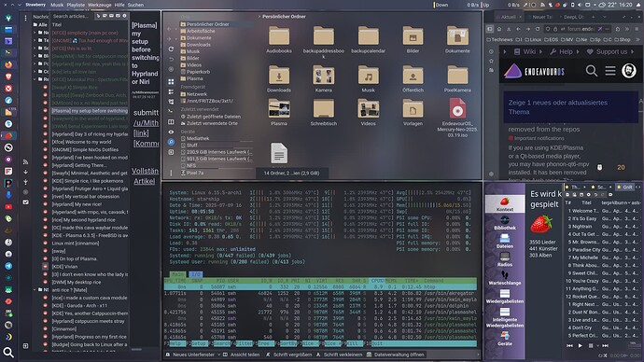The height and width of the screenshot is (362, 644).
Task: Open Radios in Strawberry sidebar
Action: click(505, 259)
